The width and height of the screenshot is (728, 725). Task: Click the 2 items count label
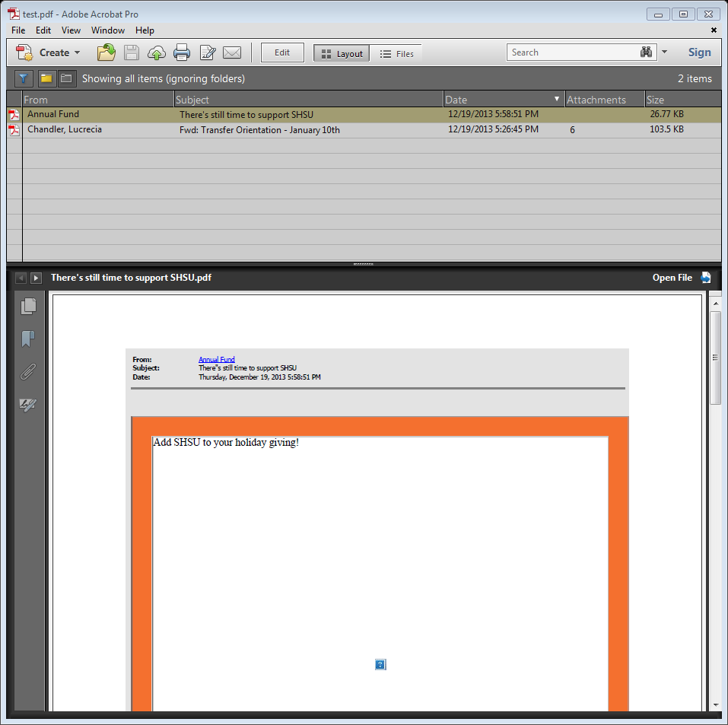(695, 78)
